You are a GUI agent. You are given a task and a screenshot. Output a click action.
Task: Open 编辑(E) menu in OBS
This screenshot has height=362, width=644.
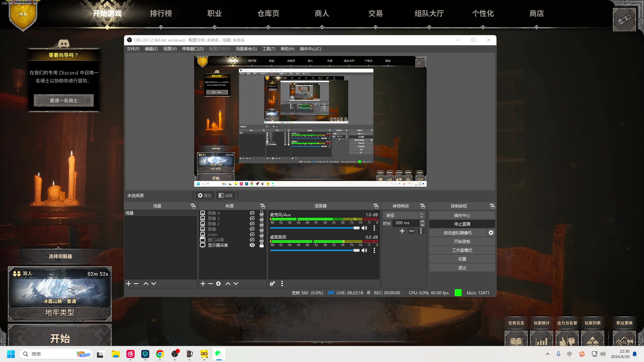(151, 49)
